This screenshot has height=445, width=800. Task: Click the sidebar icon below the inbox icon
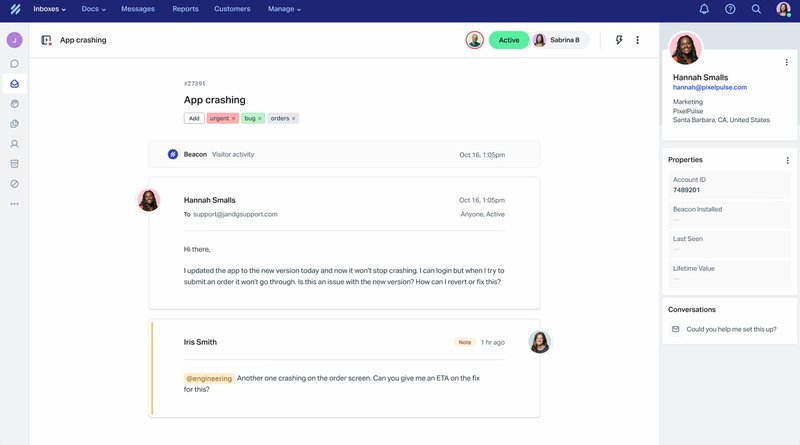(x=14, y=104)
